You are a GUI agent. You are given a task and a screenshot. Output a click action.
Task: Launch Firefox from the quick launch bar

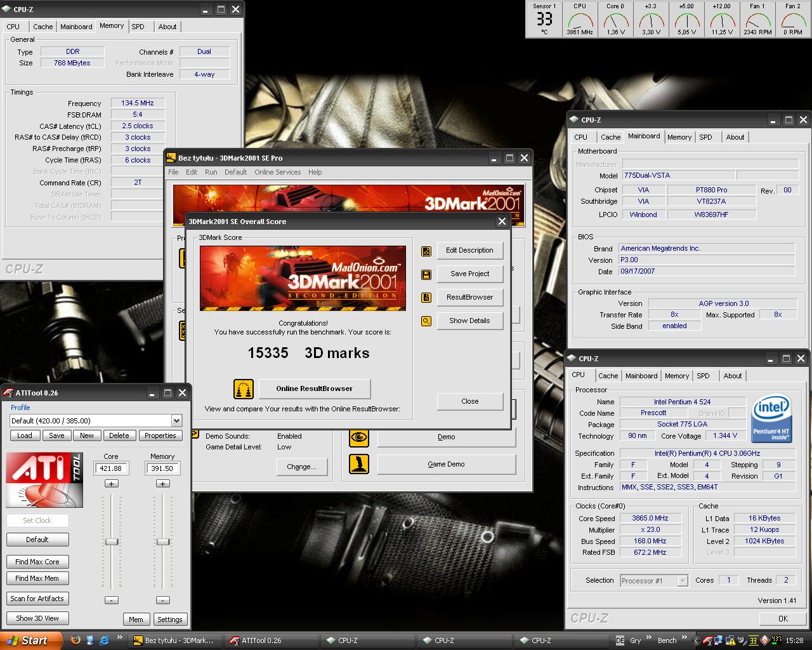(75, 640)
